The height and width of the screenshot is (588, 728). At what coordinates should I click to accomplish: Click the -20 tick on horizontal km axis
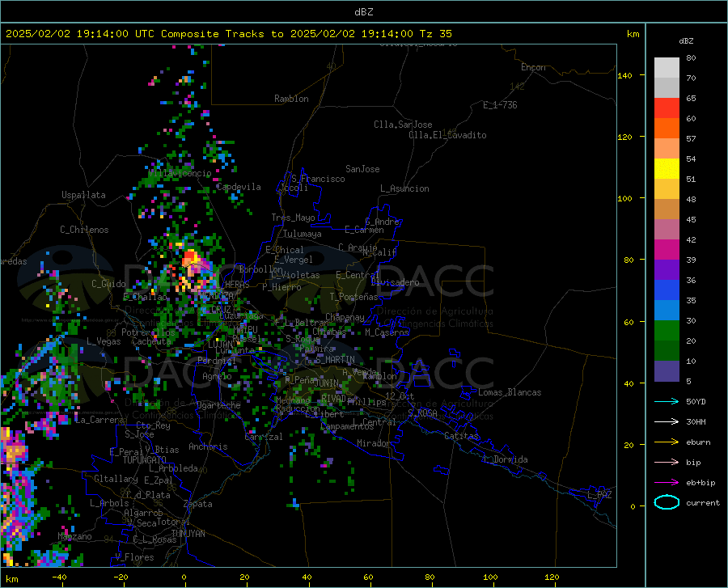(x=121, y=577)
